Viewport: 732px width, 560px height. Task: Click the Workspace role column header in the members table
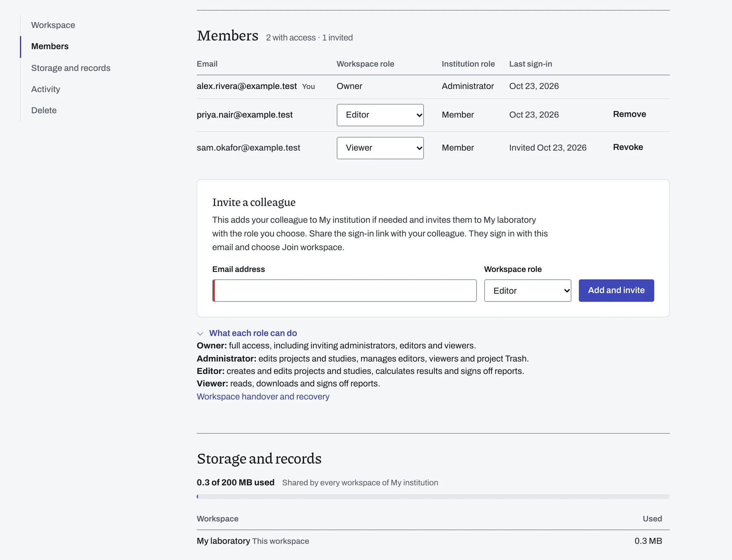pos(365,64)
